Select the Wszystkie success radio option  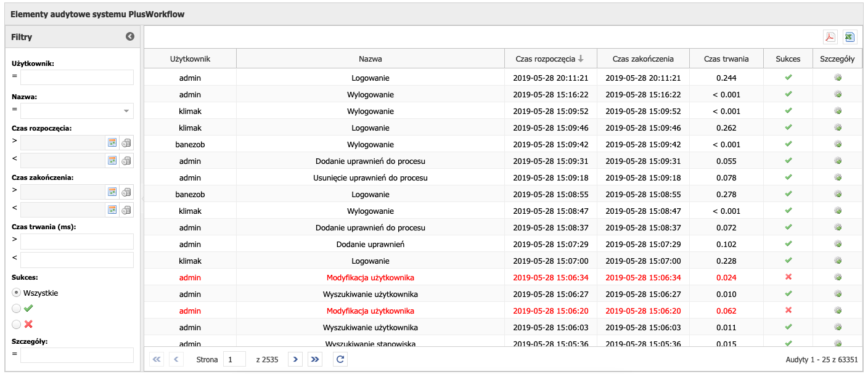click(x=17, y=293)
